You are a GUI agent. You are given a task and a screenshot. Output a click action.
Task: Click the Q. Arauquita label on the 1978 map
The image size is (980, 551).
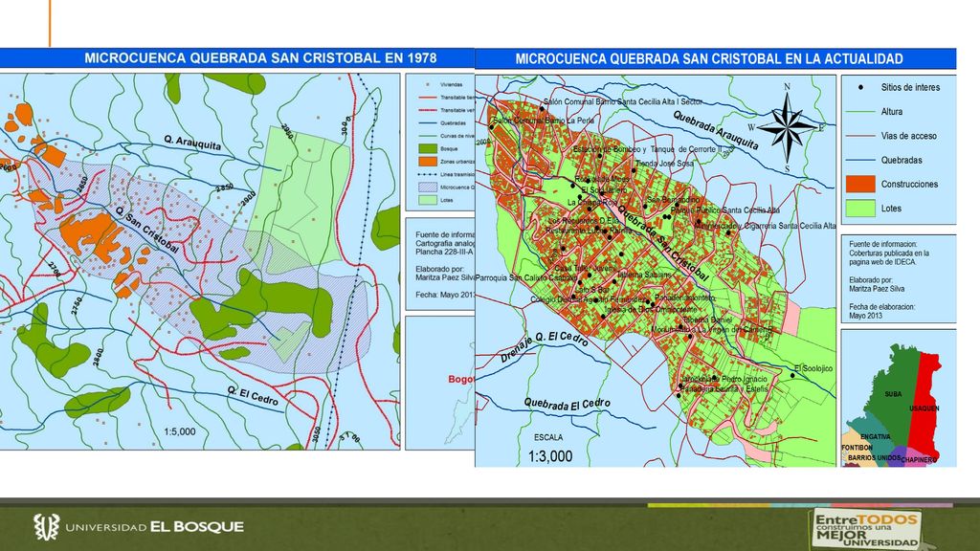pos(192,143)
